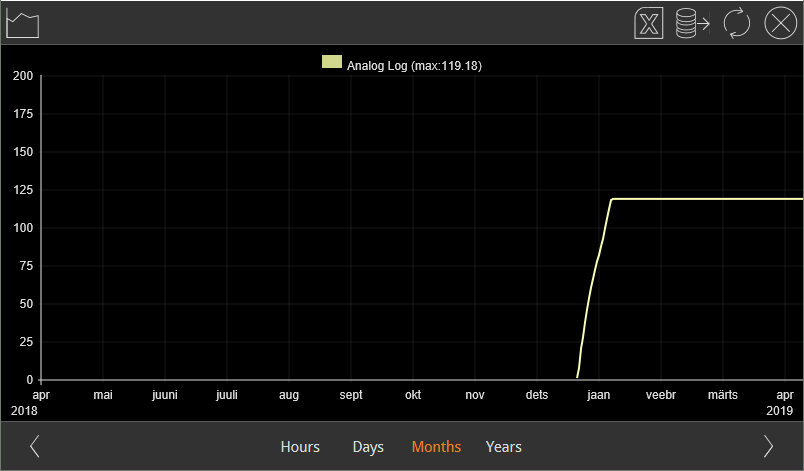This screenshot has width=804, height=471.
Task: Click the 2019 year label
Action: pos(779,411)
